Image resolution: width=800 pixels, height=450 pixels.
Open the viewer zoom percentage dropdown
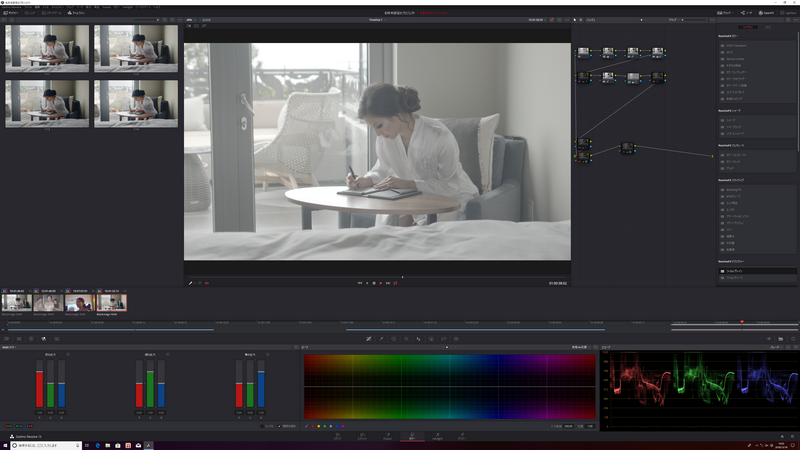(190, 20)
